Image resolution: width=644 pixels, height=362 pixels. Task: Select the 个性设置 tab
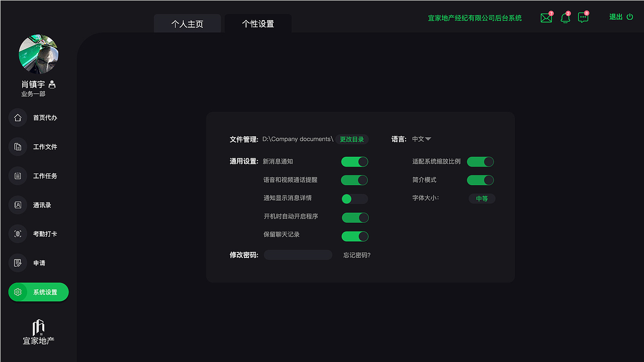pos(258,23)
